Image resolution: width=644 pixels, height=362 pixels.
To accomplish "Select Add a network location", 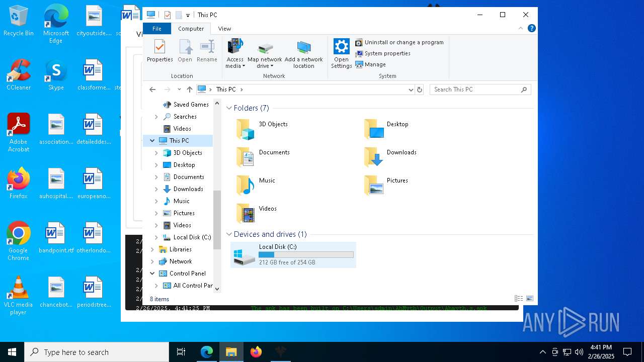I will [x=303, y=54].
